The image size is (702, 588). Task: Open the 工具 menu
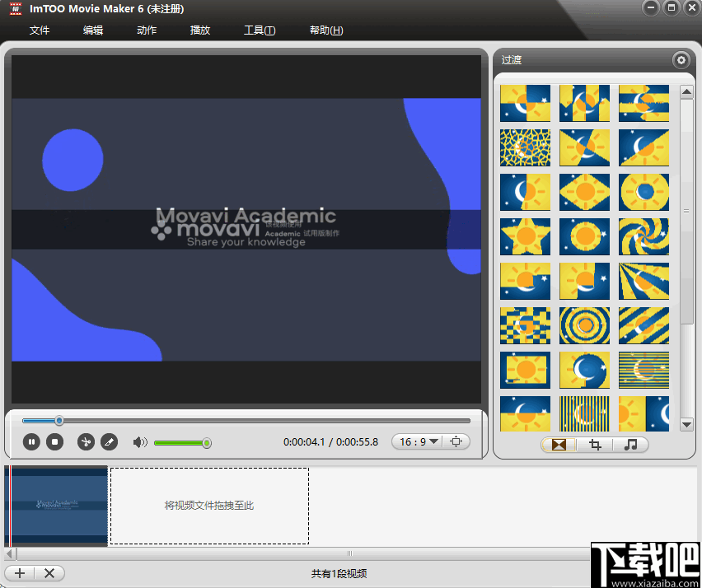pos(260,30)
